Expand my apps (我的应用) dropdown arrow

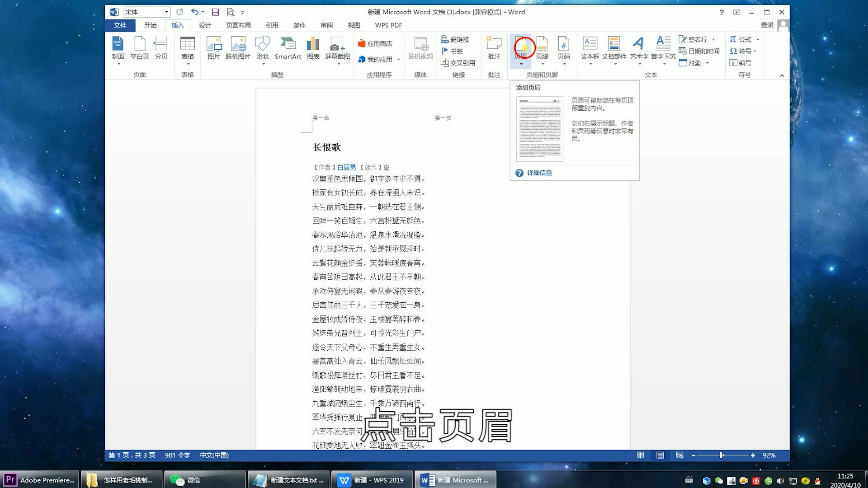(x=399, y=59)
